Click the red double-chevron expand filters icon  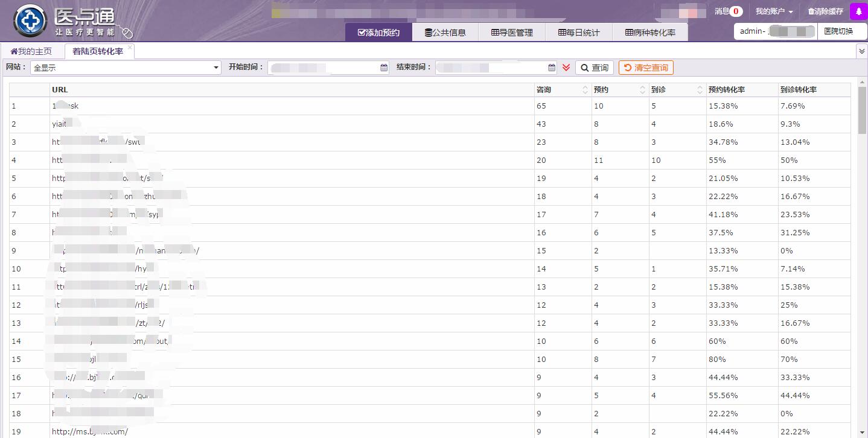pos(566,68)
